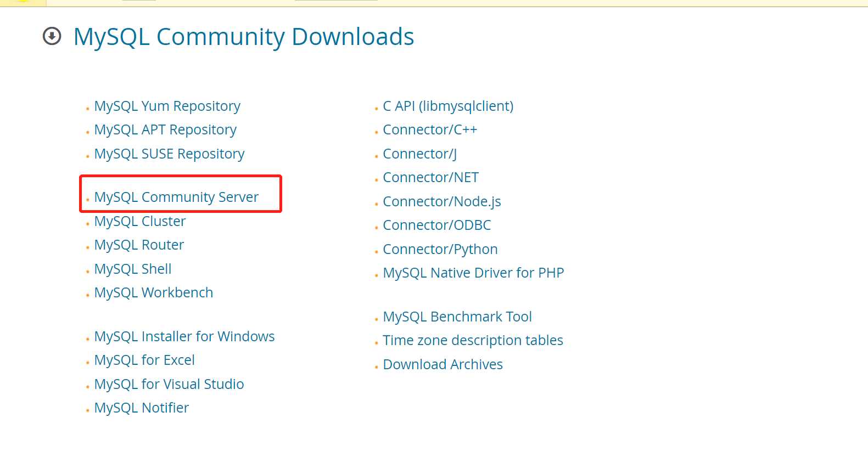Open Time zone description tables link

pos(473,340)
